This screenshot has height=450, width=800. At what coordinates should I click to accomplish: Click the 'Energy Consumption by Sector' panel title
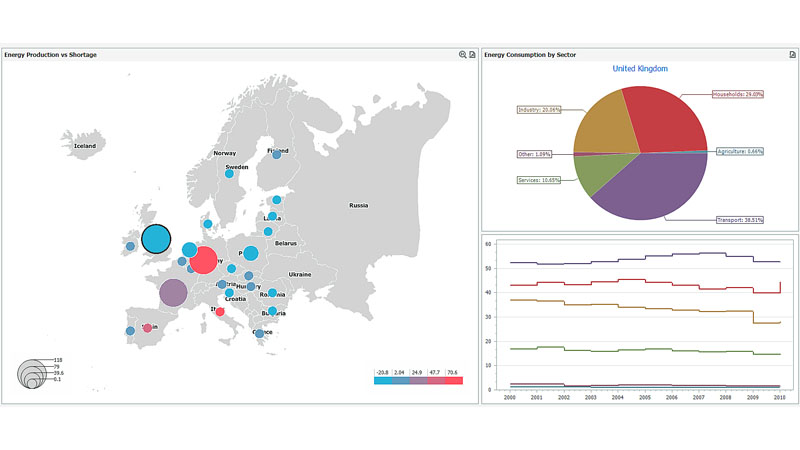point(530,55)
